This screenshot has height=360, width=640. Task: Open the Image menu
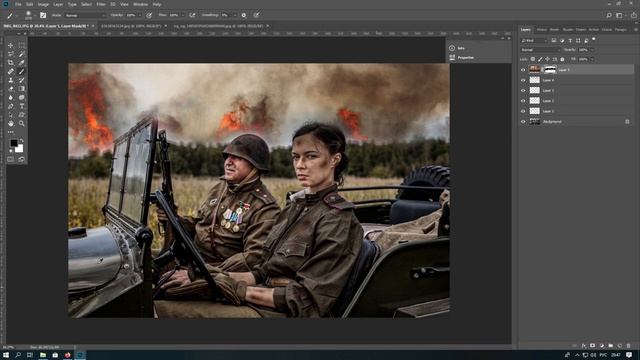[x=43, y=4]
